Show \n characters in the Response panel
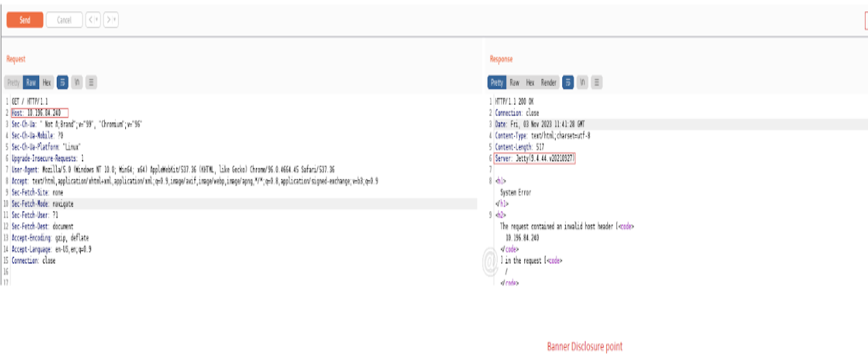The height and width of the screenshot is (360, 868). 581,83
